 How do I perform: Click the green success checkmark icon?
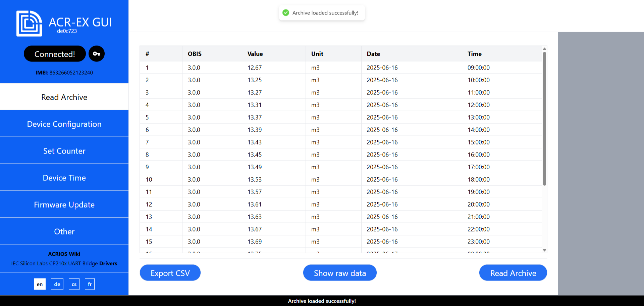pos(286,13)
